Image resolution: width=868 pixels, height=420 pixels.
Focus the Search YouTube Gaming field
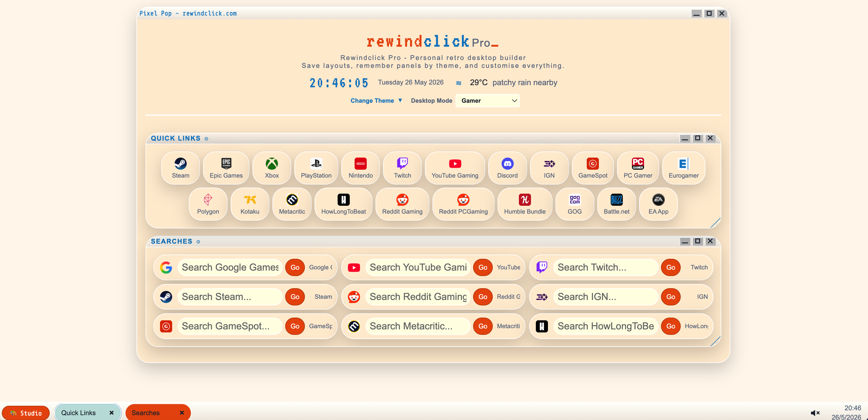[418, 268]
